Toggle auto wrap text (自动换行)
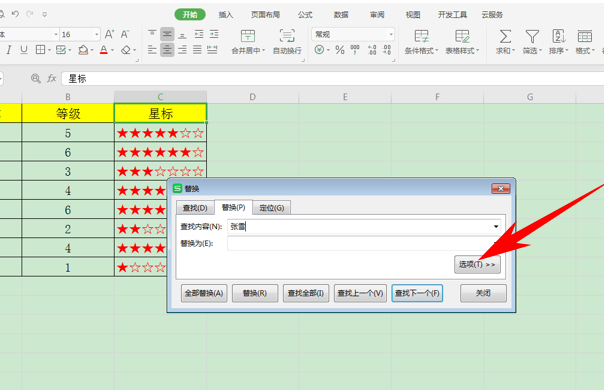 [x=287, y=42]
